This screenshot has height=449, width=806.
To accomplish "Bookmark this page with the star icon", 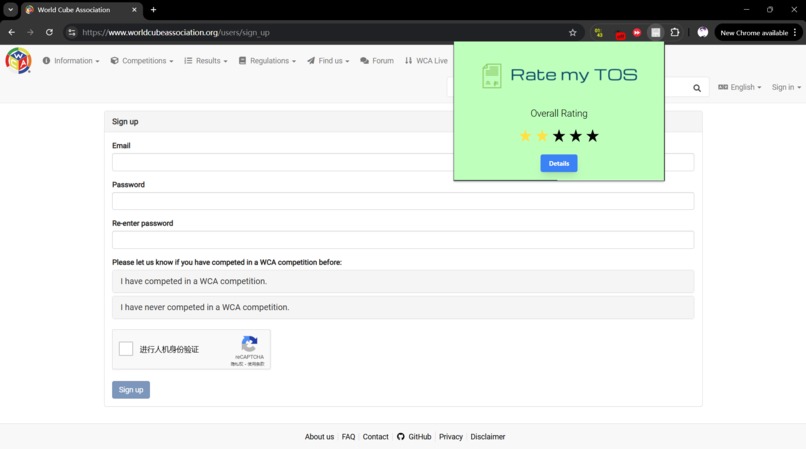I will tap(573, 32).
